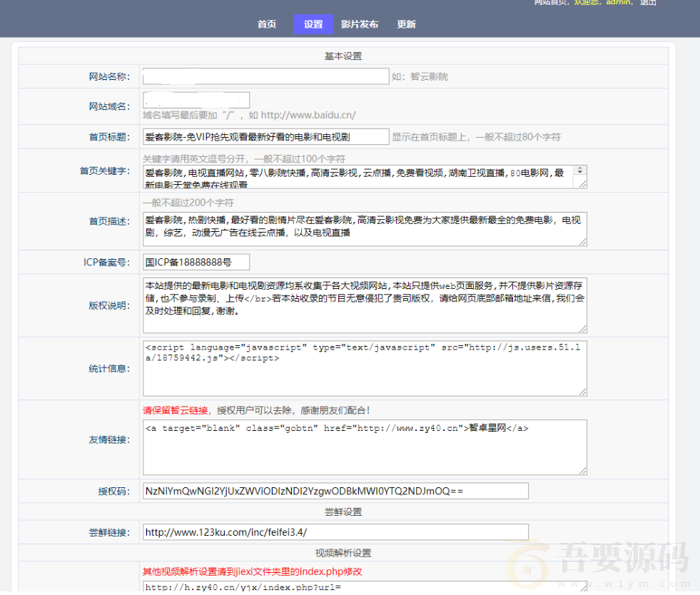The image size is (700, 595).
Task: Click into the 友情链接 textarea
Action: pyautogui.click(x=365, y=447)
